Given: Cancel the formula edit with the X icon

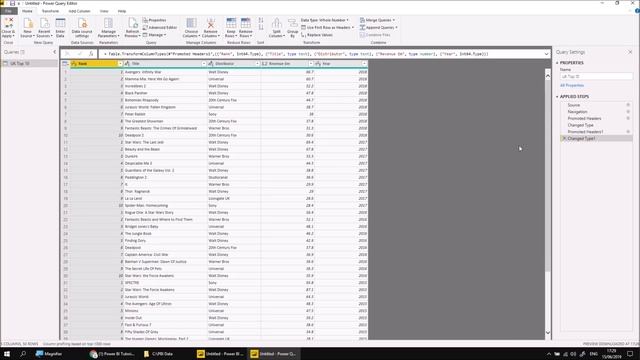Looking at the screenshot, I should coord(68,54).
